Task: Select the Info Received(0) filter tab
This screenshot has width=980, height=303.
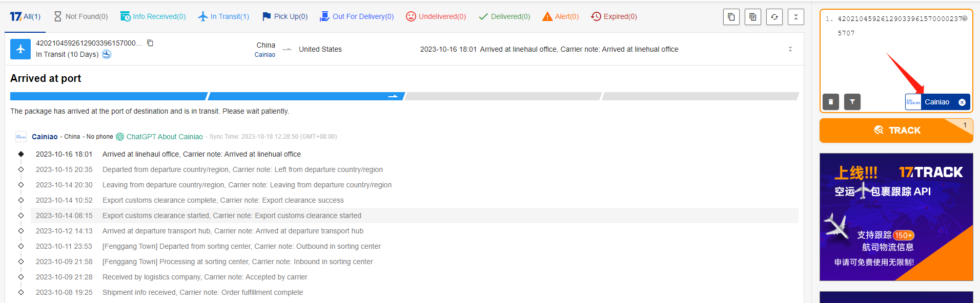Action: coord(153,16)
